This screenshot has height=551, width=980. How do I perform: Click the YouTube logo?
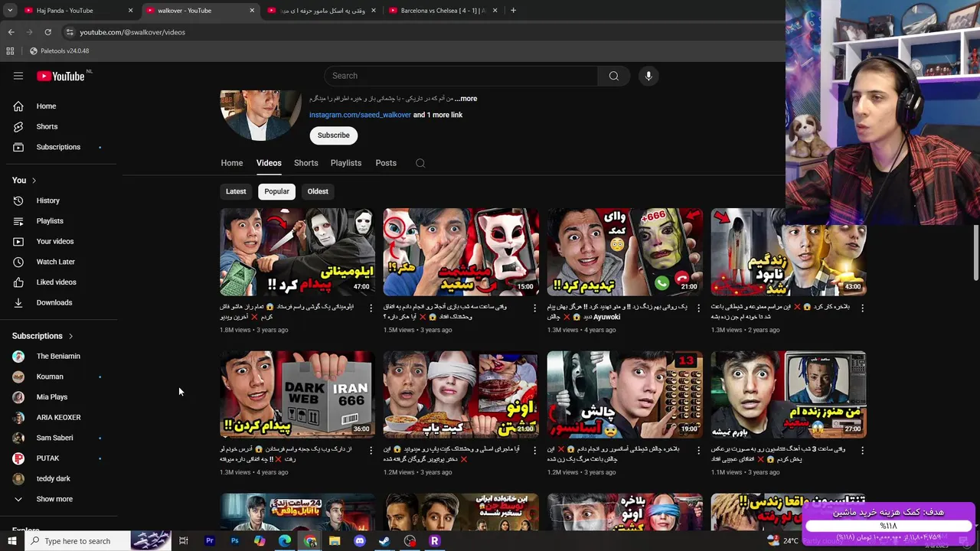click(x=60, y=76)
